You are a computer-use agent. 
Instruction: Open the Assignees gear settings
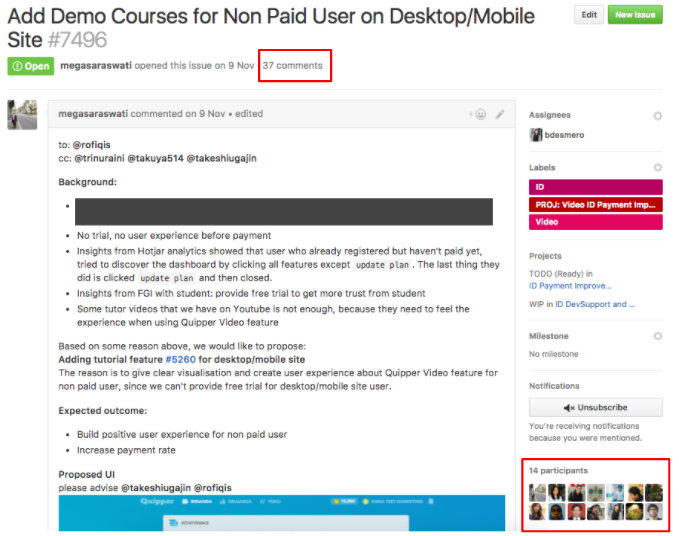[x=657, y=116]
